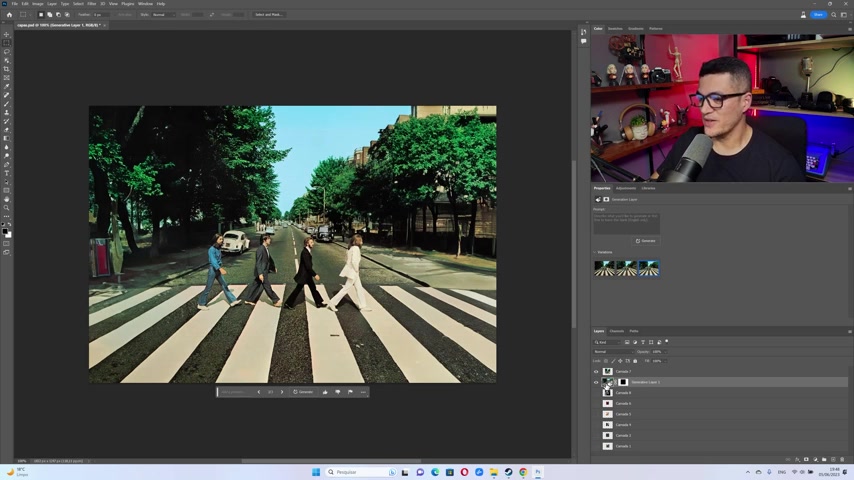The image size is (854, 480).
Task: Select the Zoom tool
Action: [7, 208]
